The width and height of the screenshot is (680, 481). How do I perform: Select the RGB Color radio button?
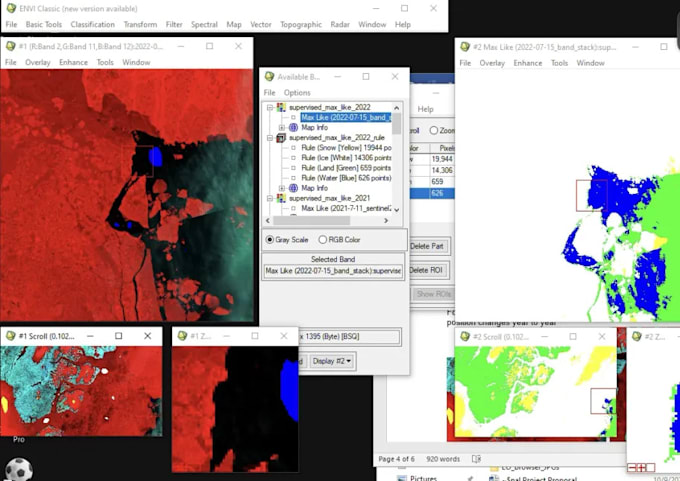point(322,240)
